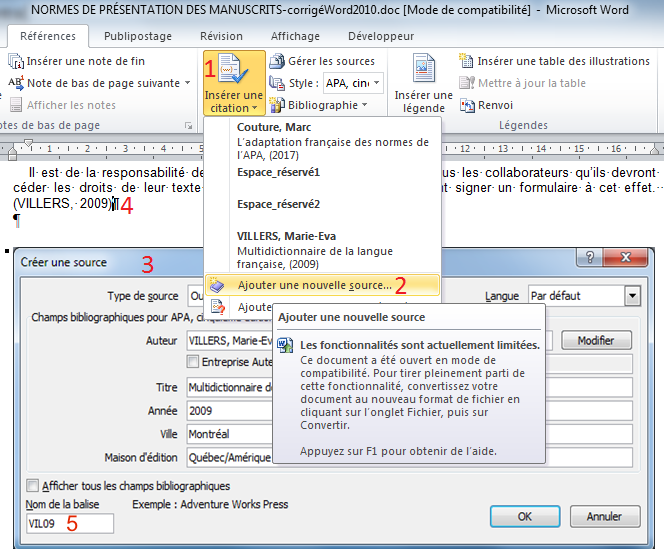The width and height of the screenshot is (665, 549).
Task: Choose Ajouter une nouvelle source menu item
Action: coord(322,285)
